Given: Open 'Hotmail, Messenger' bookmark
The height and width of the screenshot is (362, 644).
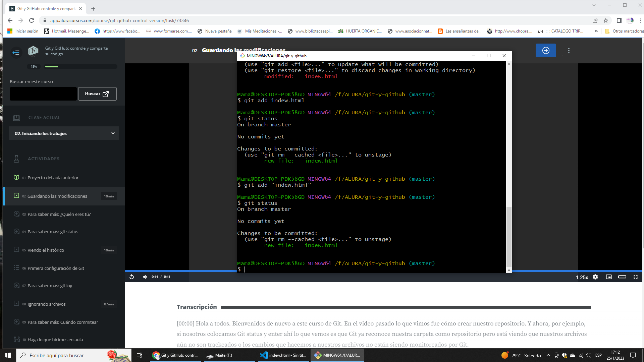Looking at the screenshot, I should pyautogui.click(x=66, y=31).
